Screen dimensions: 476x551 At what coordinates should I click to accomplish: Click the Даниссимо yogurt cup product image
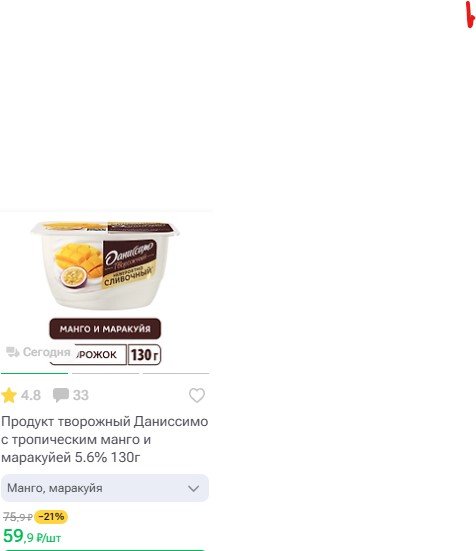pos(105,265)
